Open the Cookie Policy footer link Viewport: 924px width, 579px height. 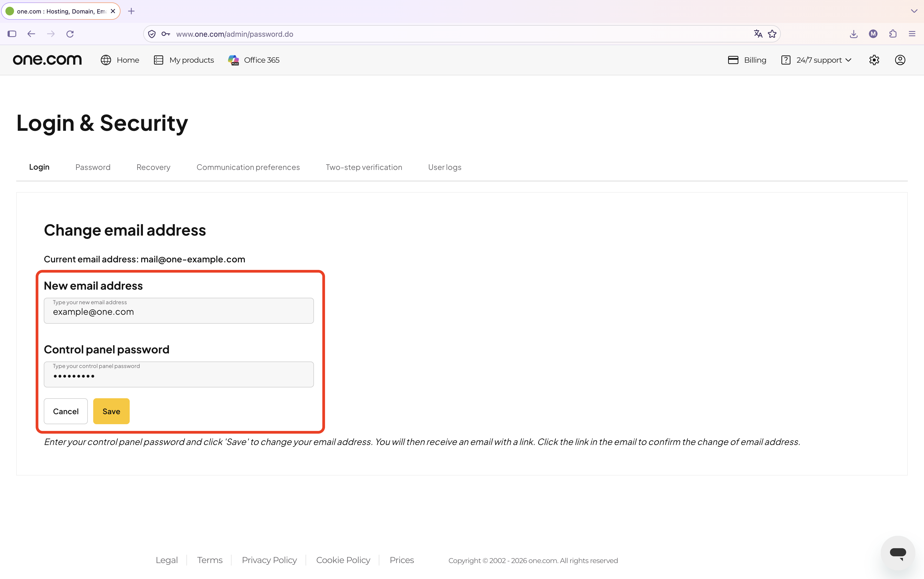343,560
